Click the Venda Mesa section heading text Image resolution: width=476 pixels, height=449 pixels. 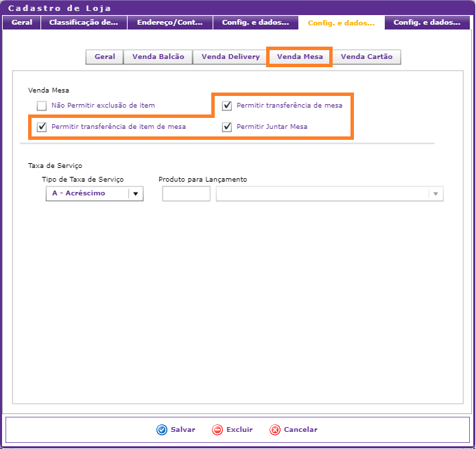point(49,90)
